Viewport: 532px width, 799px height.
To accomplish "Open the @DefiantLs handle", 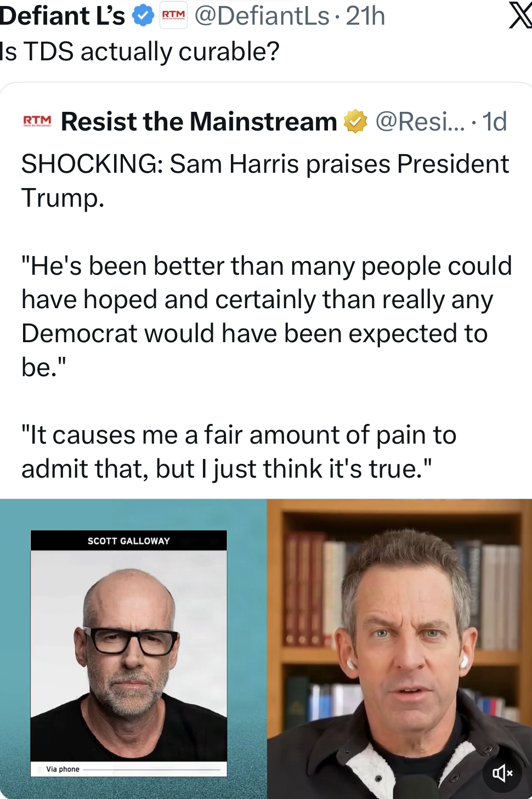I will [262, 16].
